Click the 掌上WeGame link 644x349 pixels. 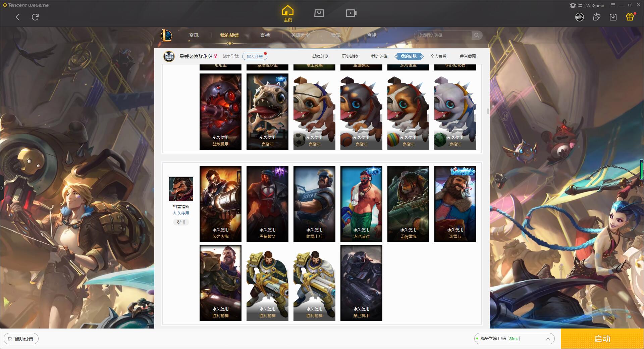(587, 5)
